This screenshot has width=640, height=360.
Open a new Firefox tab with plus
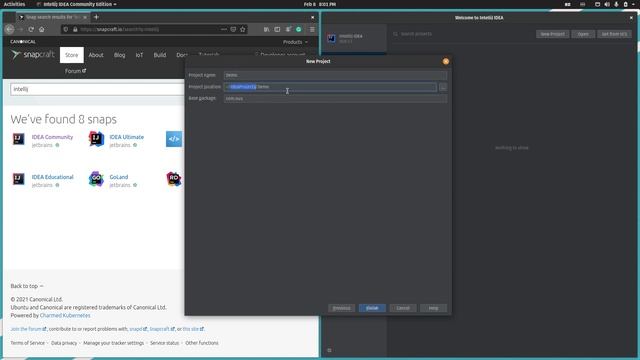(x=96, y=17)
